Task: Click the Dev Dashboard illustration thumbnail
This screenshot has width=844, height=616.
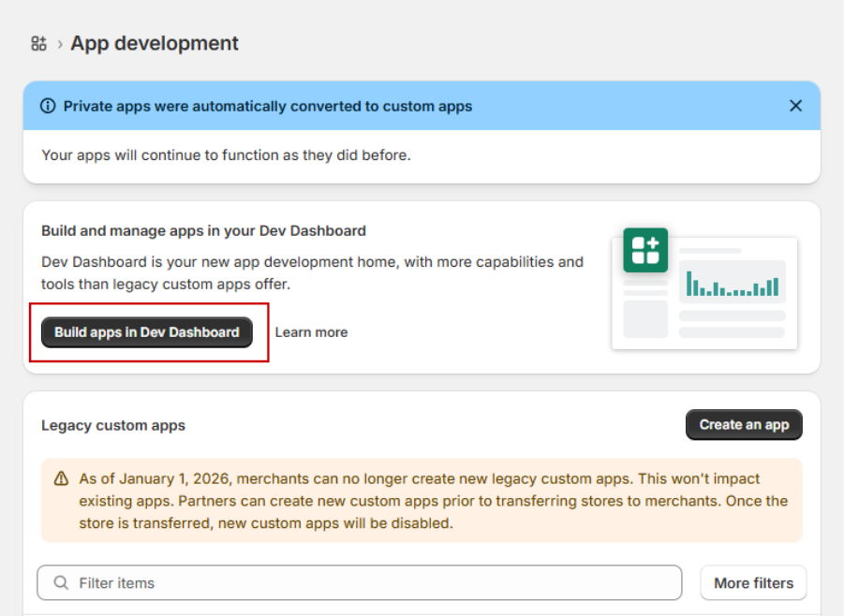Action: click(x=704, y=289)
